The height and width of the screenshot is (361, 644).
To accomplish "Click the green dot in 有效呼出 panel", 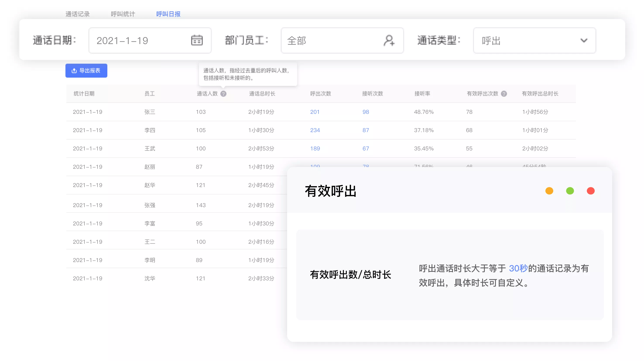I will click(x=570, y=191).
